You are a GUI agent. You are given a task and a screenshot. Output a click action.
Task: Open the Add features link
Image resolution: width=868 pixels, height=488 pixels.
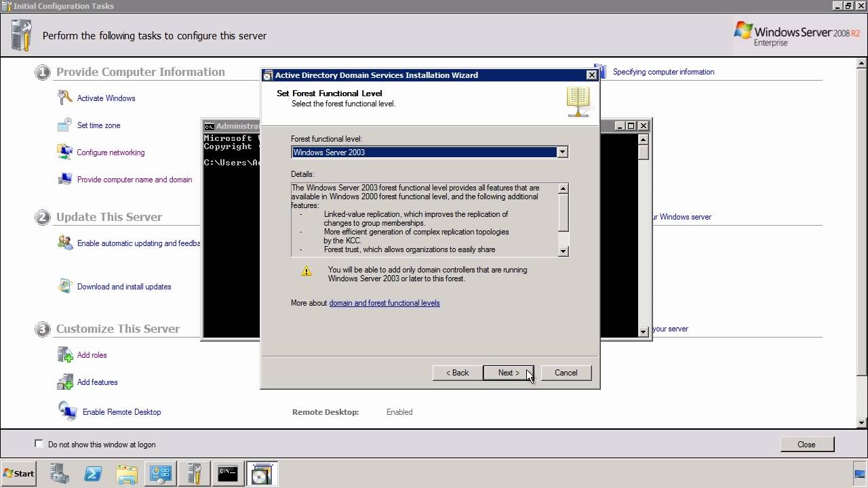tap(98, 382)
